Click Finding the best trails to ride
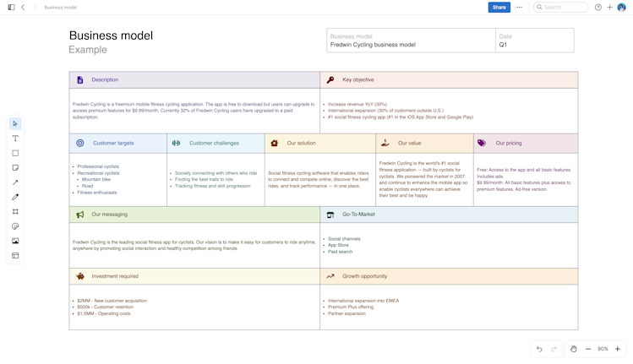This screenshot has height=364, width=633. click(204, 180)
